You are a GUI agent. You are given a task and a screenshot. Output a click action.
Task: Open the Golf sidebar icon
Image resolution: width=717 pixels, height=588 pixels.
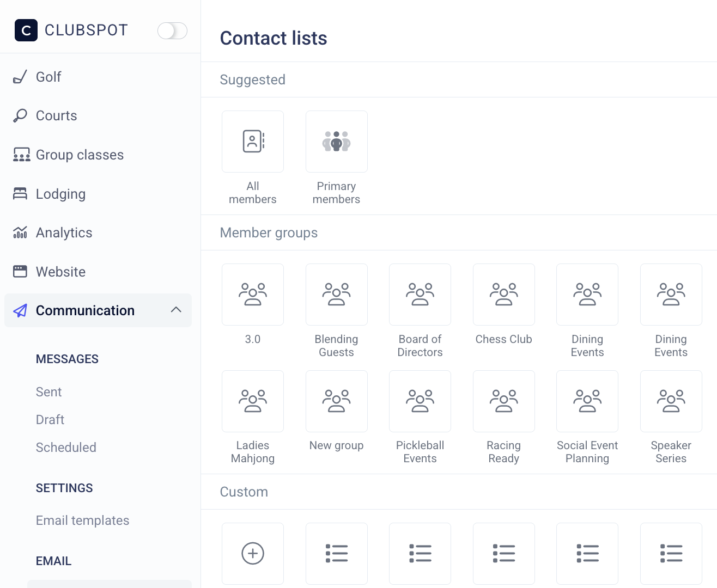(20, 77)
